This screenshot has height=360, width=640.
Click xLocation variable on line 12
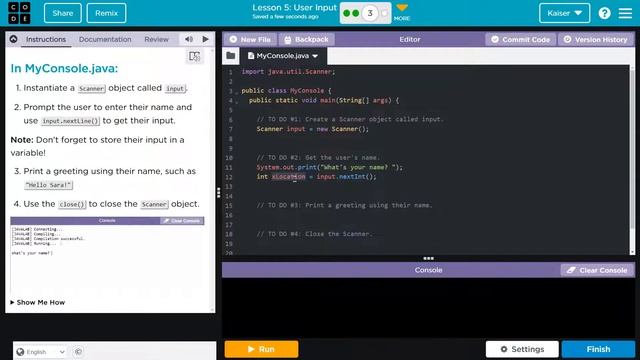coord(289,177)
